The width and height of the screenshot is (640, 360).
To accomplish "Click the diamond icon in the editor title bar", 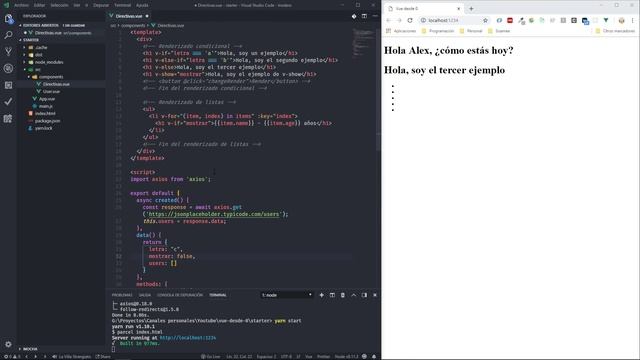I will click(353, 16).
